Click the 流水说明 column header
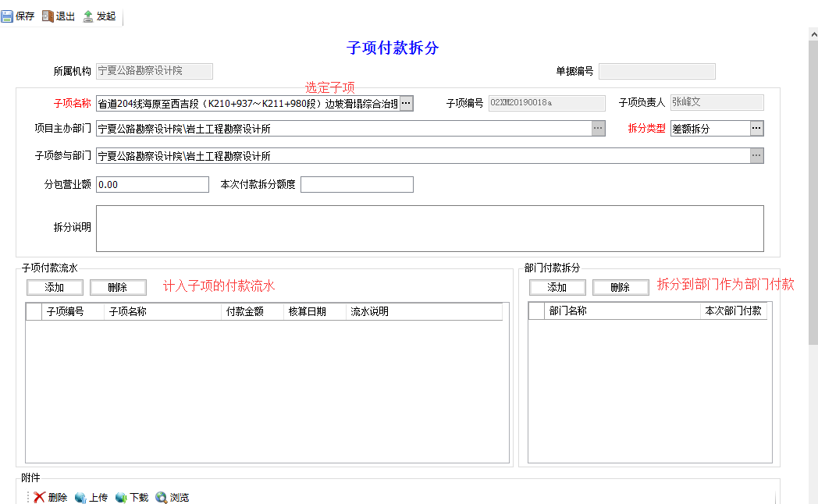The width and height of the screenshot is (818, 504). point(424,311)
